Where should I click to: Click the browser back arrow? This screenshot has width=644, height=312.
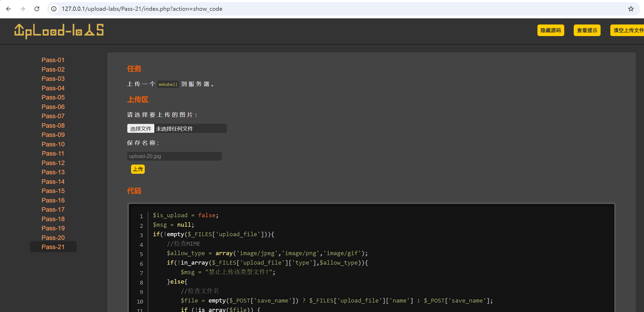click(8, 9)
